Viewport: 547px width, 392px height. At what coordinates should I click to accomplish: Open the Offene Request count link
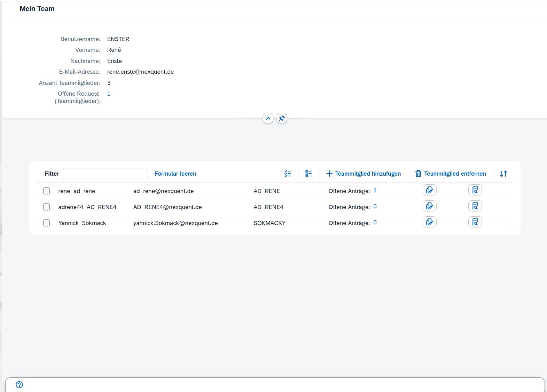(x=109, y=94)
